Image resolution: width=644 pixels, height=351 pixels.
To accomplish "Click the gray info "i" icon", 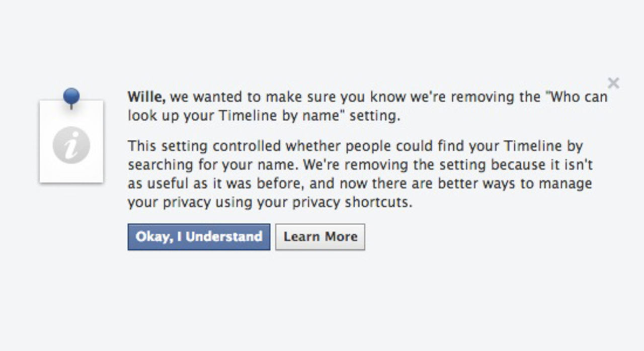I will tap(71, 145).
